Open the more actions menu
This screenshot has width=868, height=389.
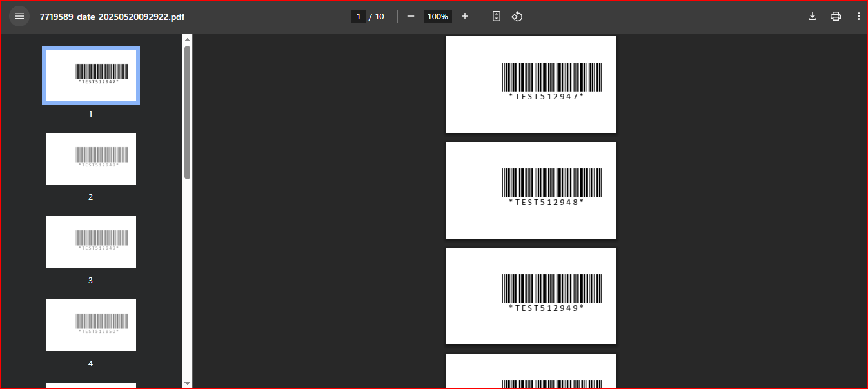tap(858, 16)
